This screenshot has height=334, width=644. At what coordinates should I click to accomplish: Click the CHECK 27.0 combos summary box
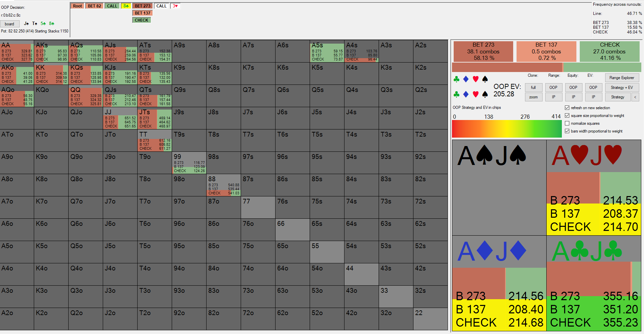tap(610, 51)
